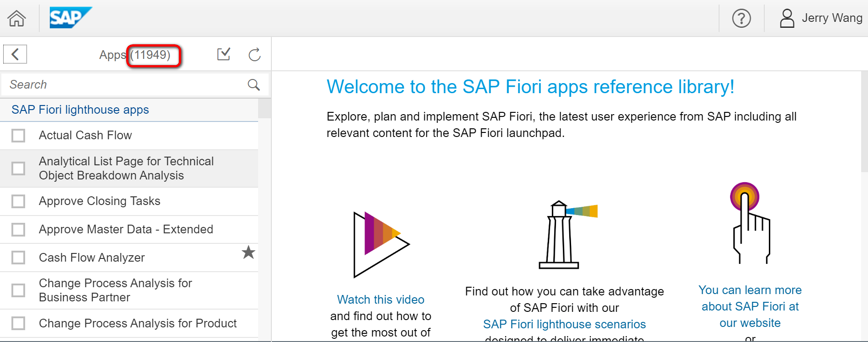Check Approve Master Data - Extended checkbox

coord(18,230)
